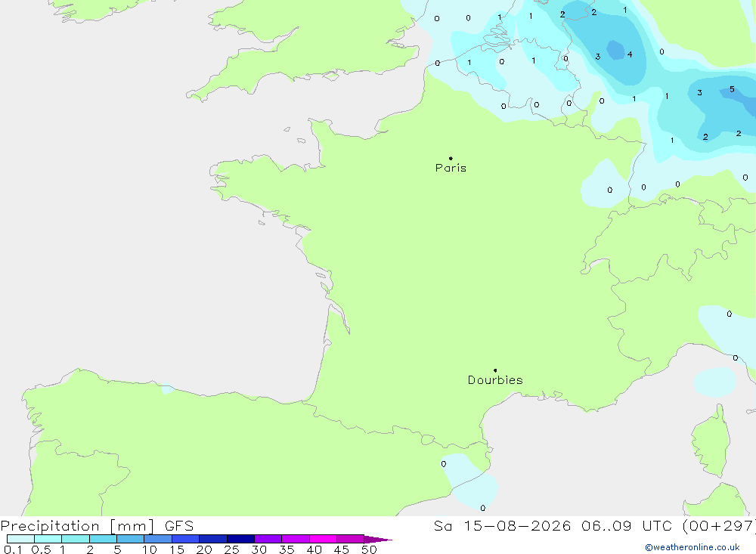Click the Dourbies location dot marker
This screenshot has height=554, width=756.
(x=495, y=370)
